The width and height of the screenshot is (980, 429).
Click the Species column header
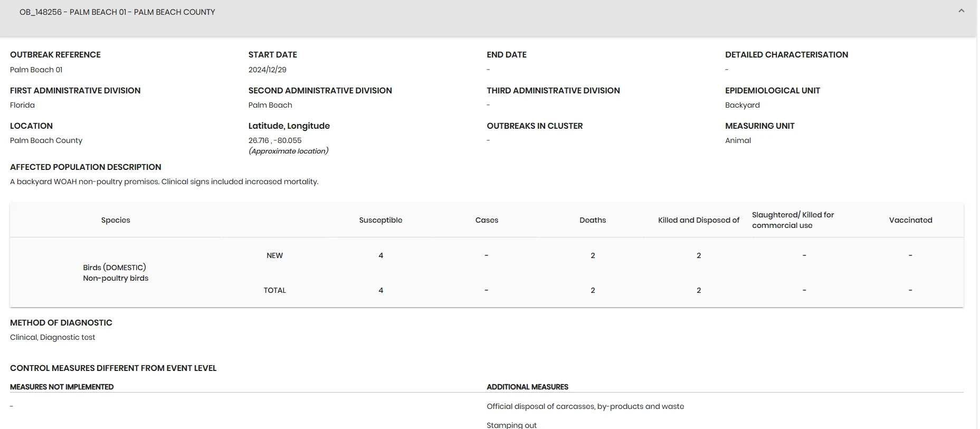pos(116,220)
